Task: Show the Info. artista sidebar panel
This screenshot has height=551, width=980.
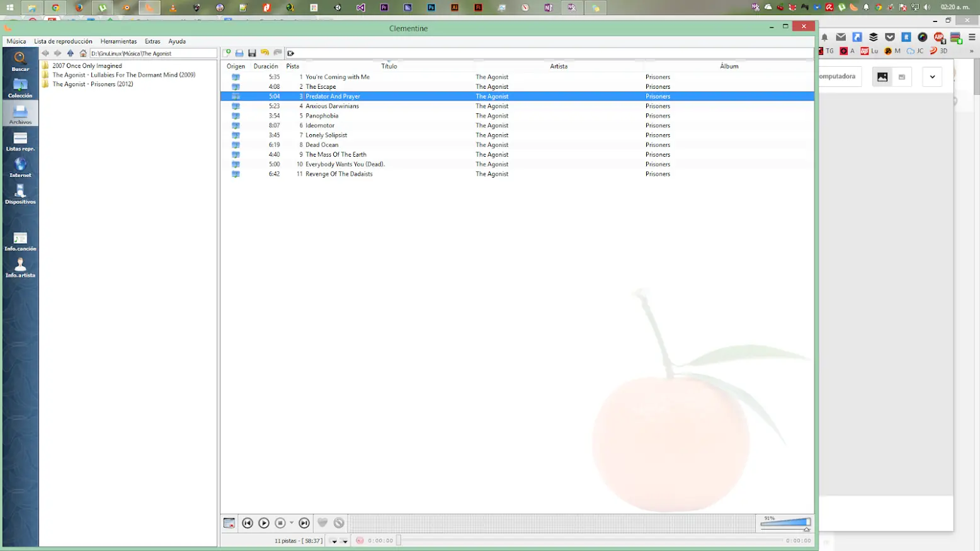Action: tap(20, 268)
